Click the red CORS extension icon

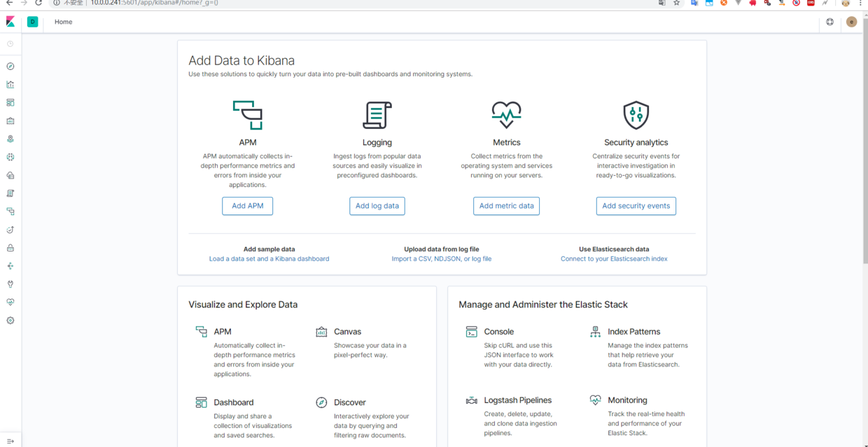tap(811, 3)
